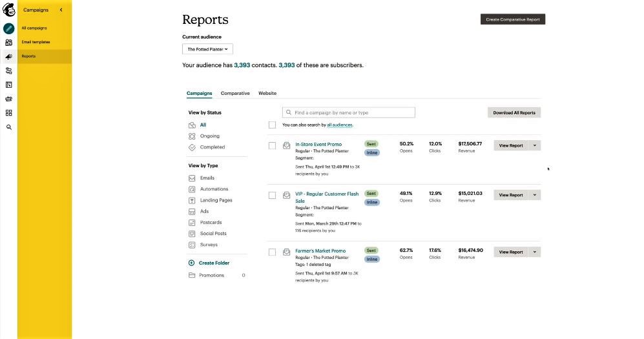This screenshot has height=339, width=644.
Task: Click the Surveys filter icon
Action: 192,245
